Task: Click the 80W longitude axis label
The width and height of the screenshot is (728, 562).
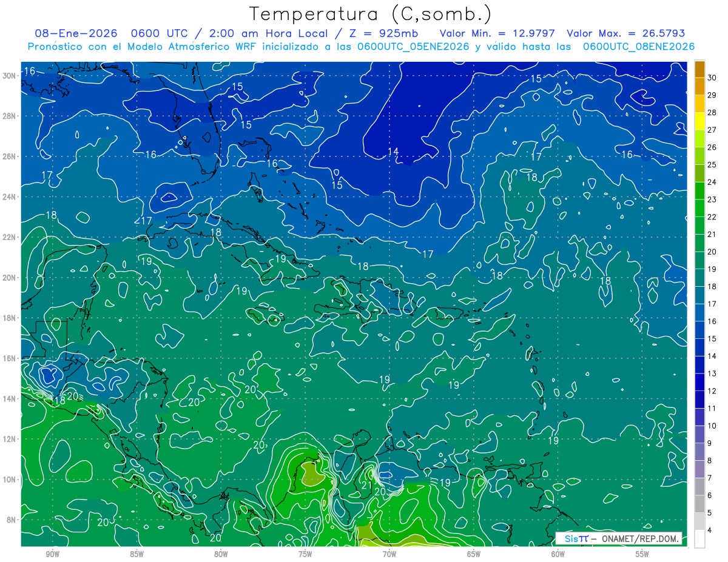Action: 221,554
